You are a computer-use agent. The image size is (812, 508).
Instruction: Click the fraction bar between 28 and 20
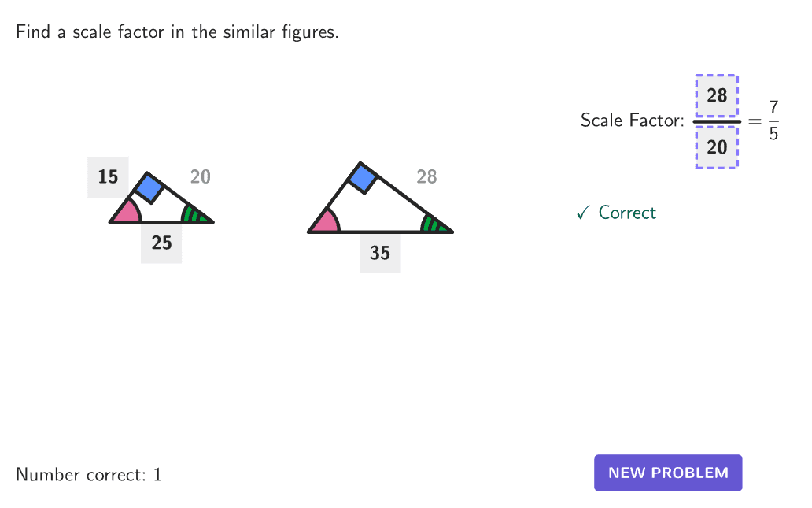(x=717, y=121)
